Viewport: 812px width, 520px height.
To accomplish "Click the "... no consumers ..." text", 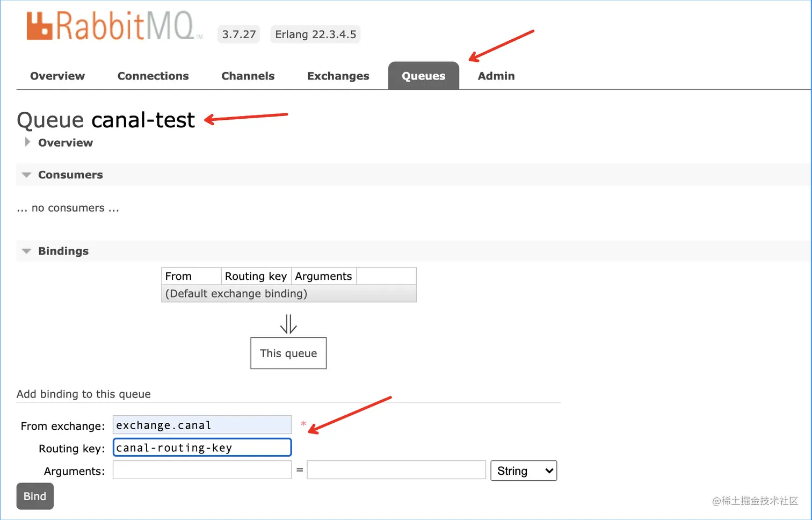I will (x=68, y=208).
